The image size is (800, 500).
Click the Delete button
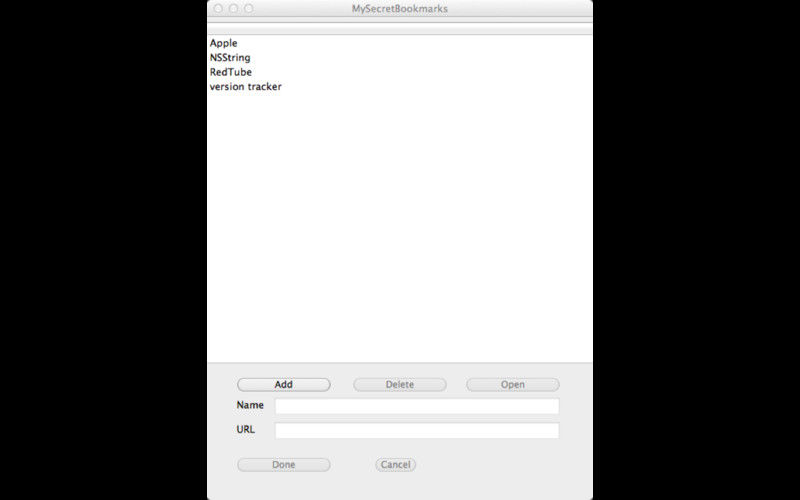(x=399, y=385)
